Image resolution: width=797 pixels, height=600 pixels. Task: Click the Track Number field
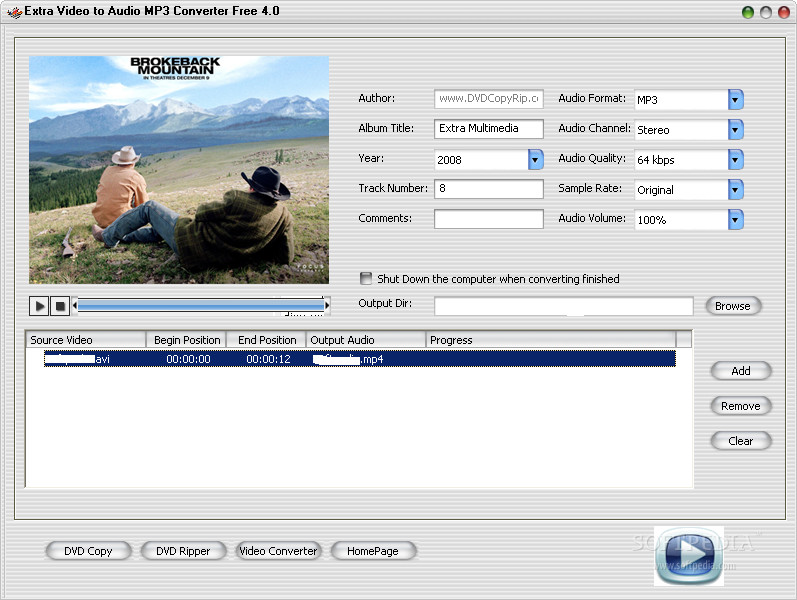coord(488,189)
